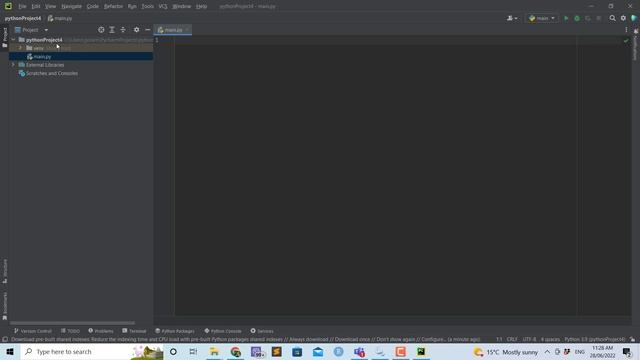640x360 pixels.
Task: Open Python Console tool window
Action: 223,331
